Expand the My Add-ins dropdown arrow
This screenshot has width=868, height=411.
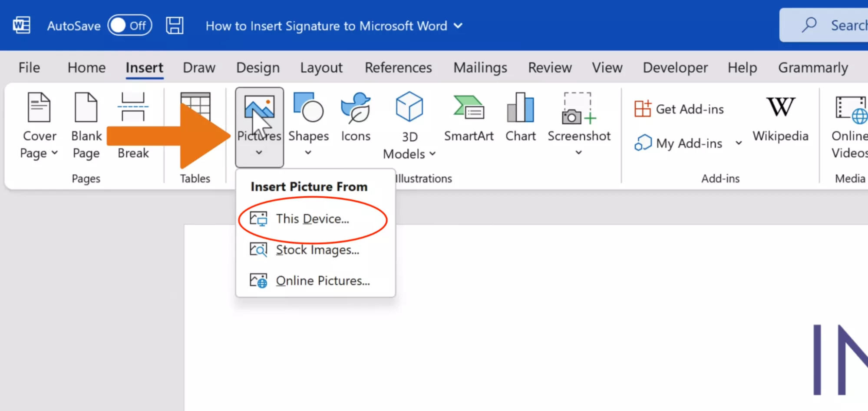pyautogui.click(x=738, y=143)
